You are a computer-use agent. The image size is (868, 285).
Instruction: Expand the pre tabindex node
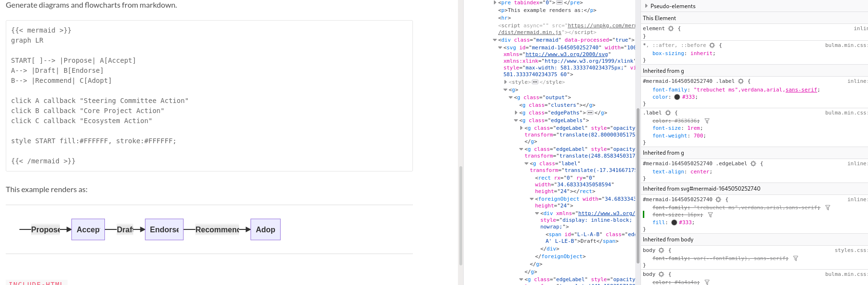pos(495,3)
